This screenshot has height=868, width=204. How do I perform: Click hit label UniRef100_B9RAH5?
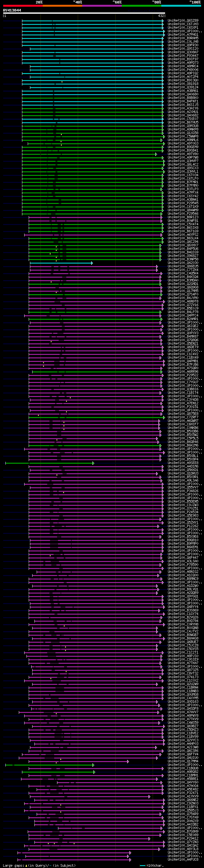coord(183,38)
